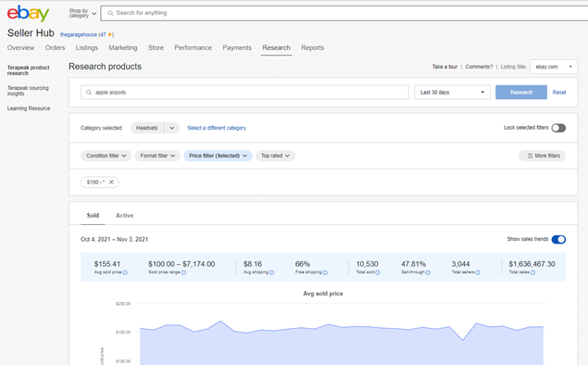Click info icon next to Avg shipping

pyautogui.click(x=271, y=272)
